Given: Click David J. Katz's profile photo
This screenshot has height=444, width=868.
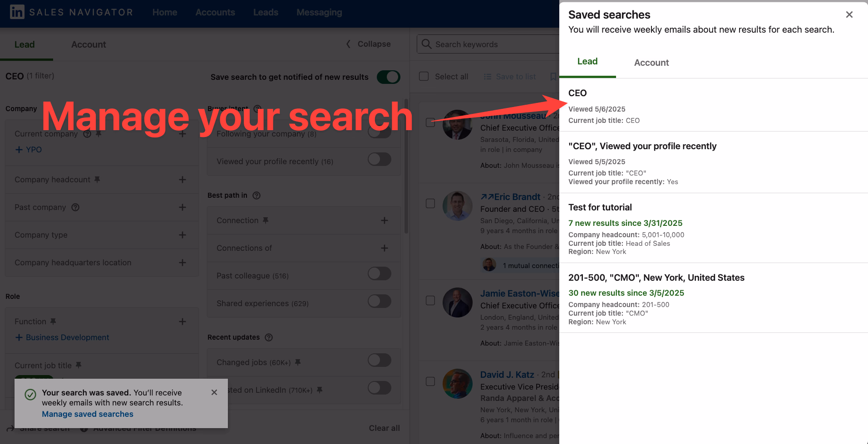Looking at the screenshot, I should pos(458,384).
